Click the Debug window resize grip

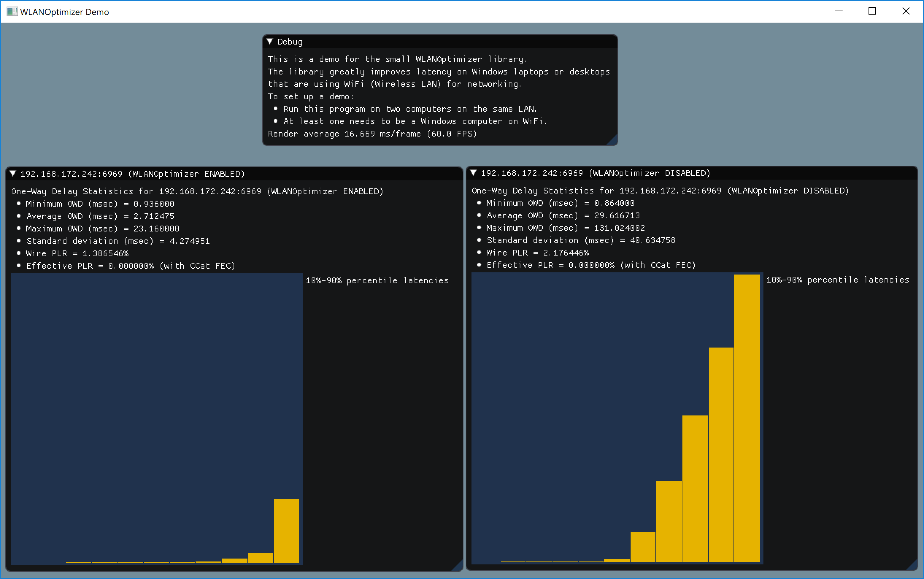613,141
